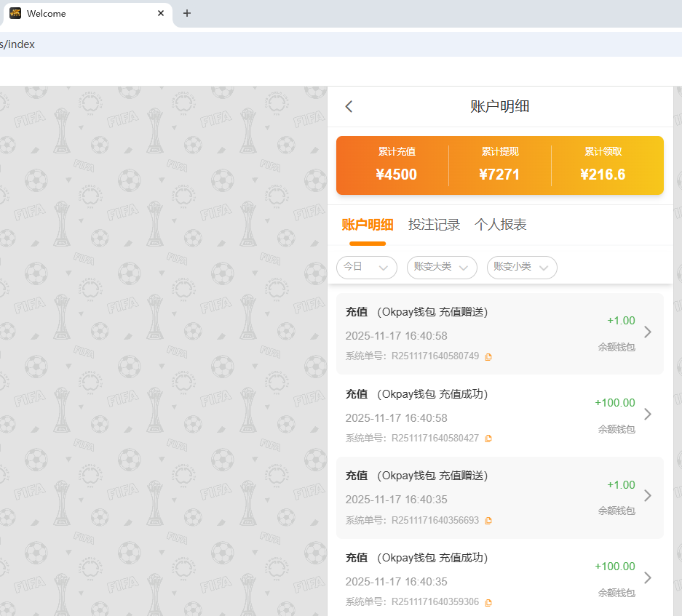This screenshot has height=616, width=682.
Task: Click the browser address bar
Action: pos(291,44)
